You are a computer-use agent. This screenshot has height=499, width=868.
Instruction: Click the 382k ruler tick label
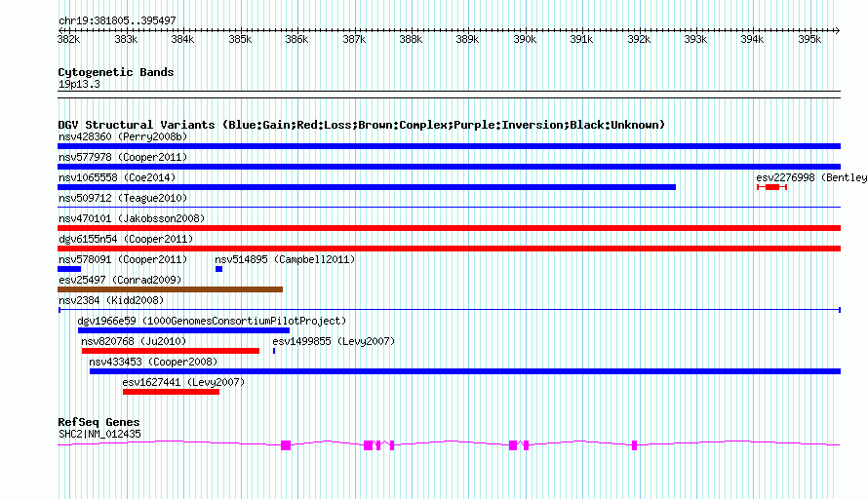[68, 39]
